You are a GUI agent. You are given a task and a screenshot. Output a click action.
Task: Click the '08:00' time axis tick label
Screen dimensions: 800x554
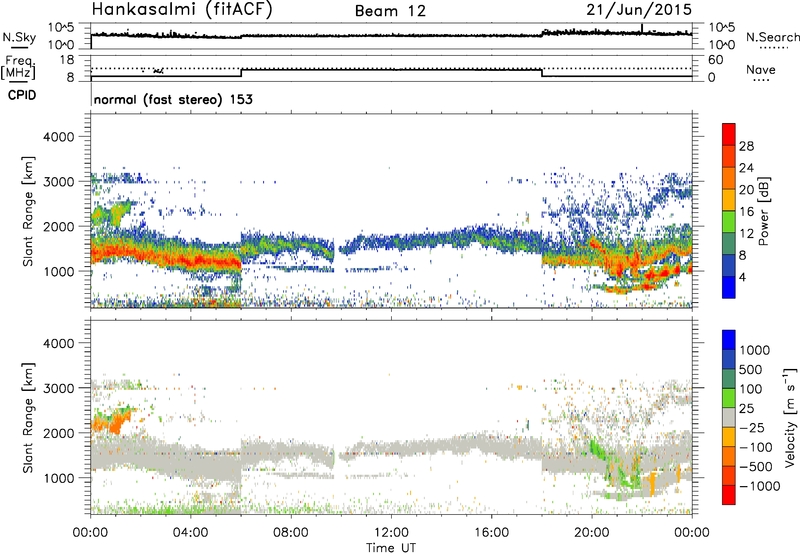click(x=291, y=533)
